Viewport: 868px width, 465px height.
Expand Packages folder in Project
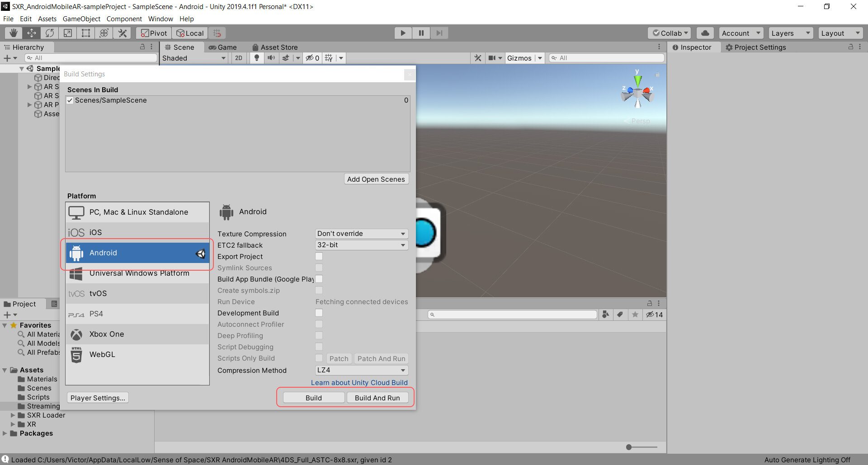5,433
